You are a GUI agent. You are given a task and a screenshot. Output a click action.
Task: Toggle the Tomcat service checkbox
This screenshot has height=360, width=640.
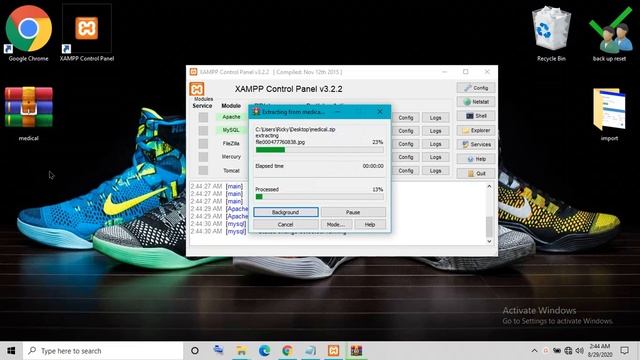[x=203, y=170]
